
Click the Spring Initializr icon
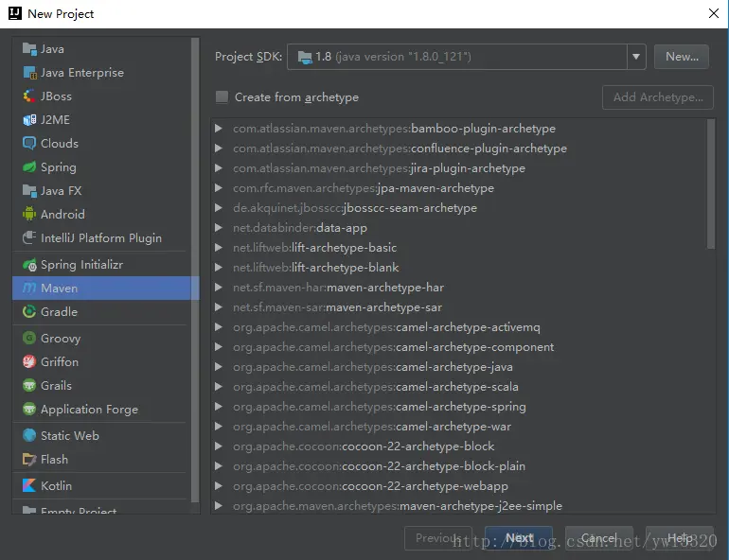[29, 265]
